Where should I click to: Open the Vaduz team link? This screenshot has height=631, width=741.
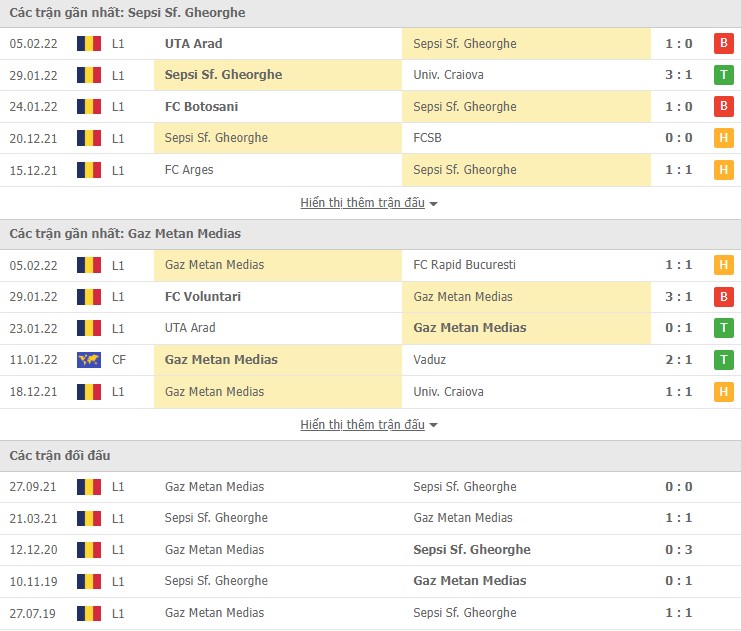(x=430, y=360)
